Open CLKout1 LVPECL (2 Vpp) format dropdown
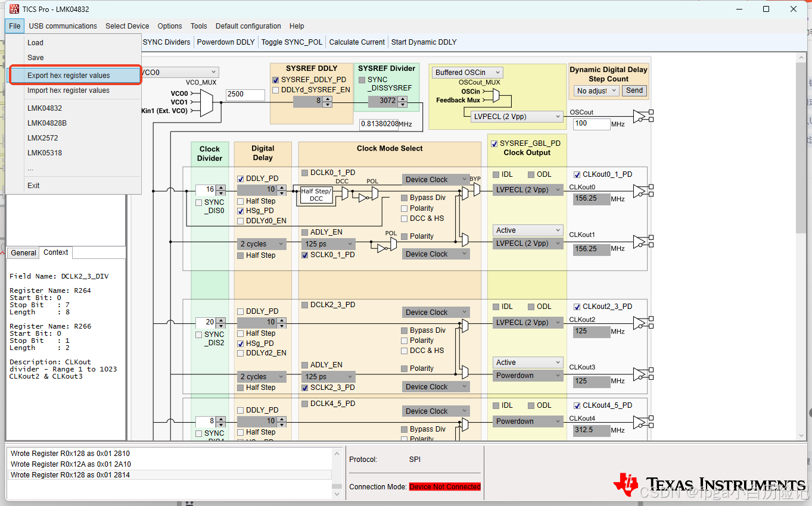 click(528, 243)
